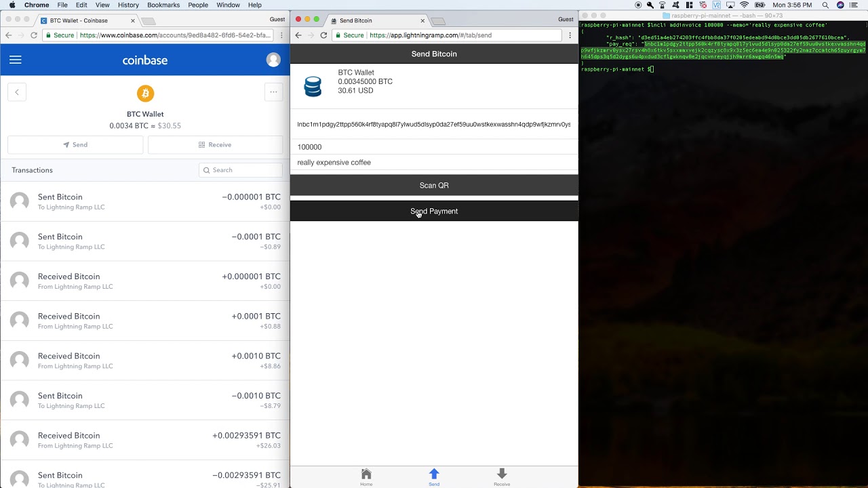Open the Help menu
The height and width of the screenshot is (488, 868).
(255, 5)
